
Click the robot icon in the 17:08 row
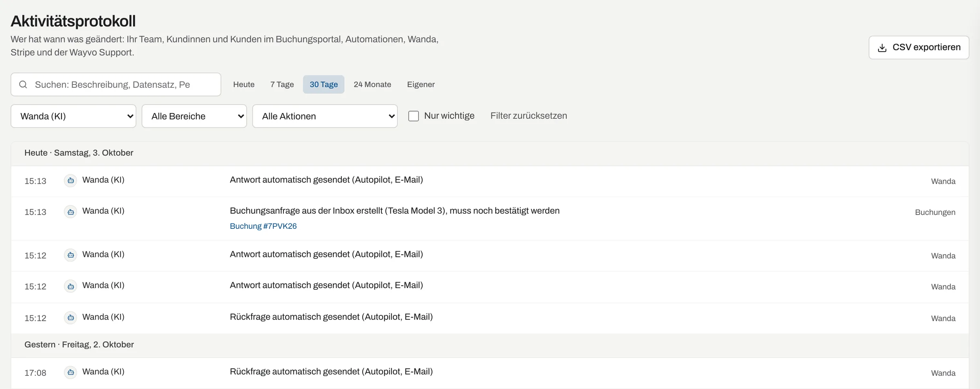[71, 372]
